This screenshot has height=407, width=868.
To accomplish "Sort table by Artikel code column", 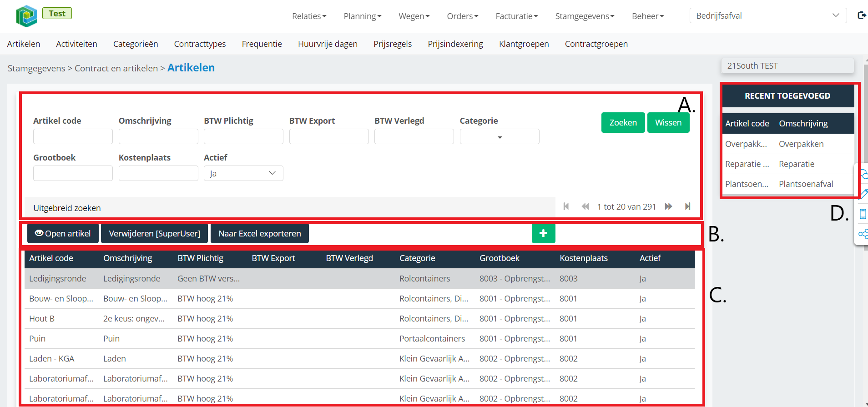I will point(51,258).
